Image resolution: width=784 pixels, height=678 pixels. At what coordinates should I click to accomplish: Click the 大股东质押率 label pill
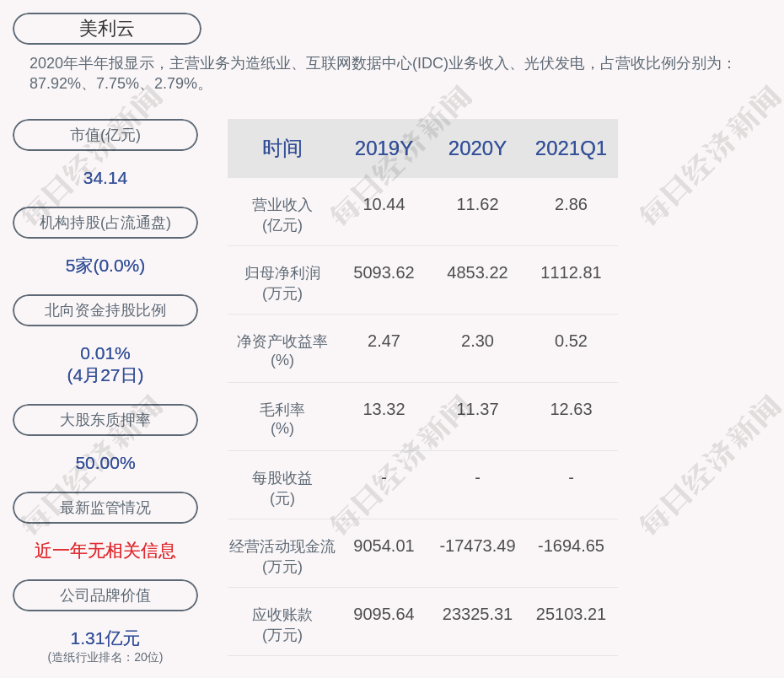point(105,420)
